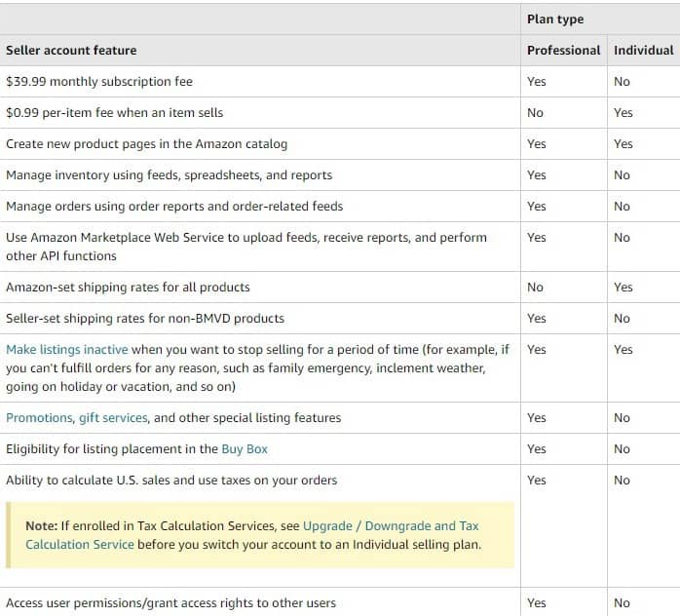
Task: Click Professional 'Yes' for Seller-set shipping rates
Action: tap(537, 319)
